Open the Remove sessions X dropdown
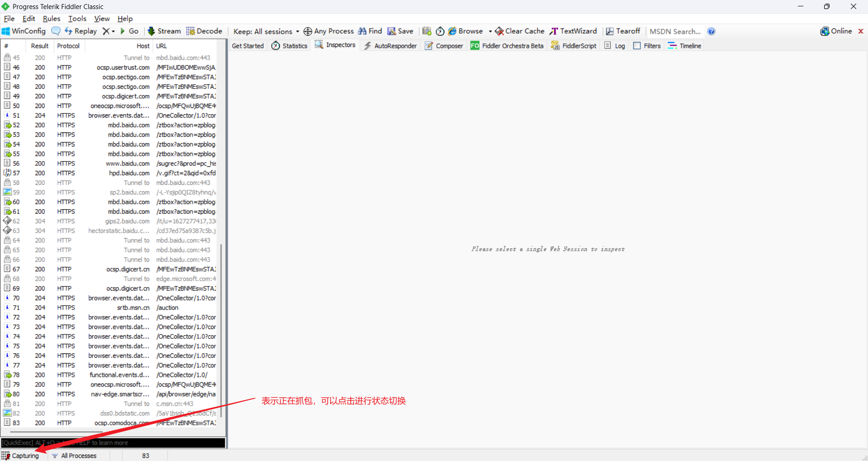This screenshot has height=461, width=868. pyautogui.click(x=108, y=31)
